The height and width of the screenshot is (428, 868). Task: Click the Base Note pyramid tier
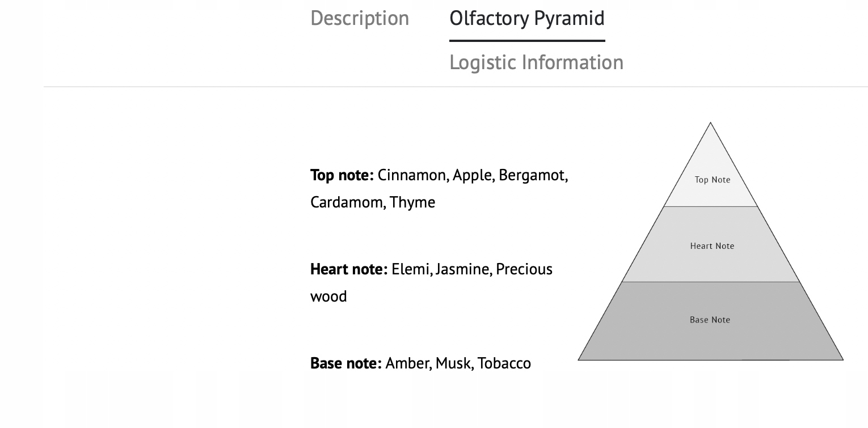click(x=710, y=320)
